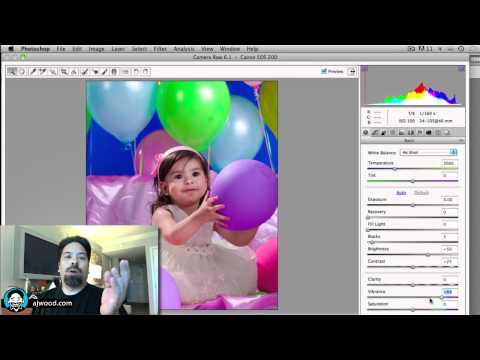Rotate image 90° counter-clockwise
The height and width of the screenshot is (360, 480).
point(136,71)
